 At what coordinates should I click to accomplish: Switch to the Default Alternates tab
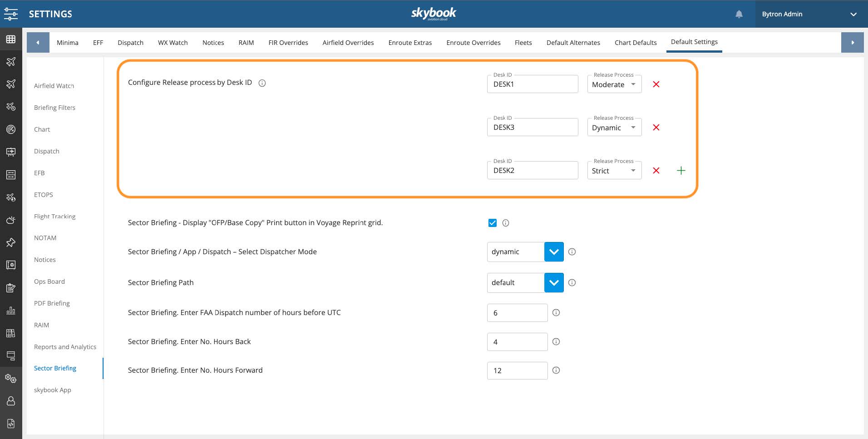(573, 43)
